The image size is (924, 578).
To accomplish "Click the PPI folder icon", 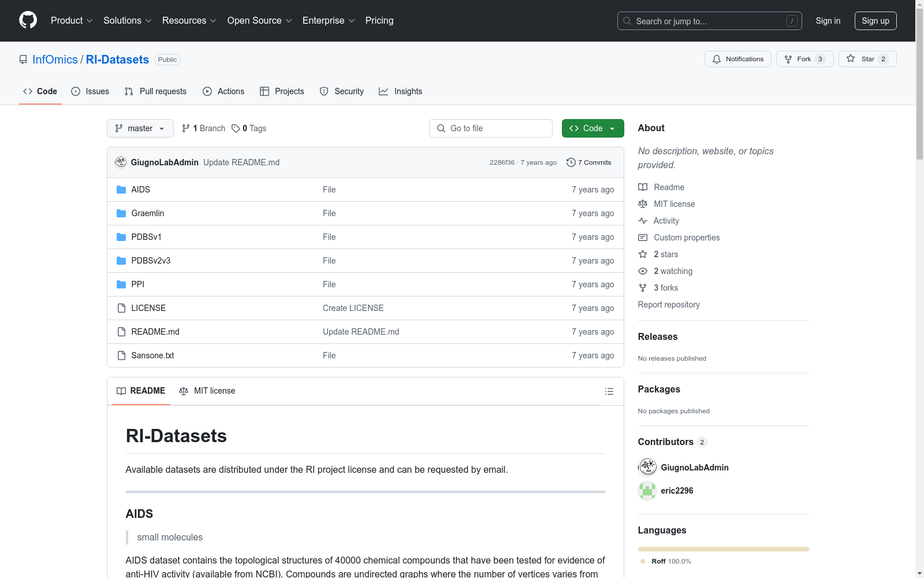I will tap(121, 284).
